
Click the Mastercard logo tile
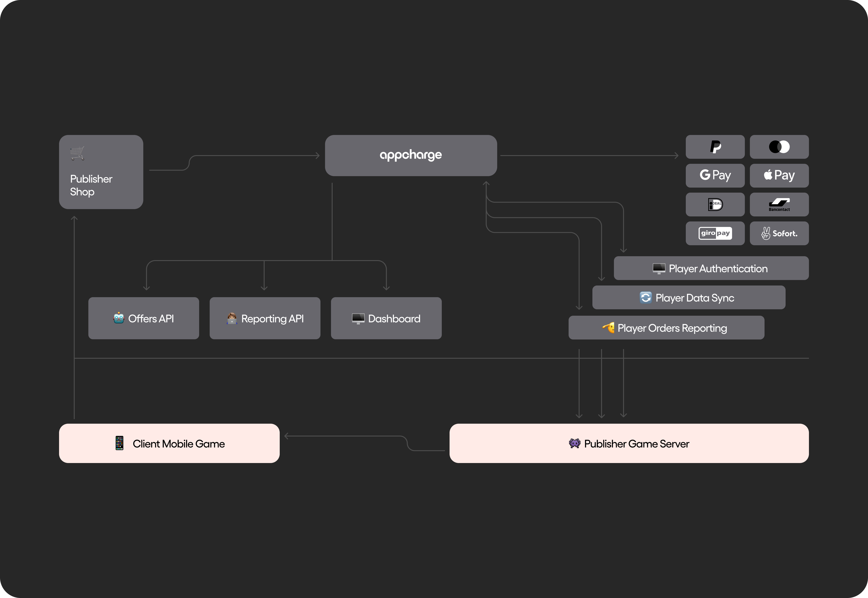[779, 147]
